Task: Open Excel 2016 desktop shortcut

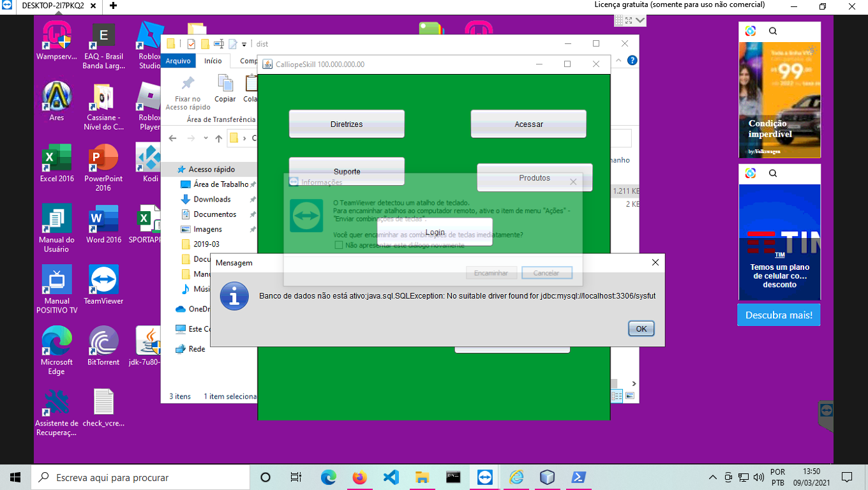Action: 57,163
